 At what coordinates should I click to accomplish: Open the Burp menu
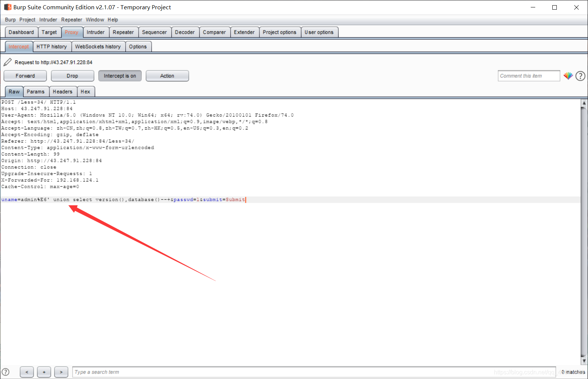click(10, 20)
